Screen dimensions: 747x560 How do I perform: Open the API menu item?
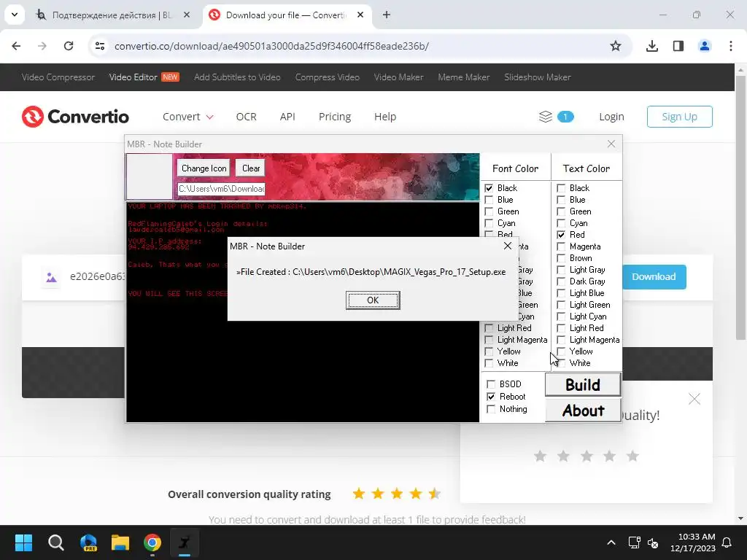click(x=287, y=117)
